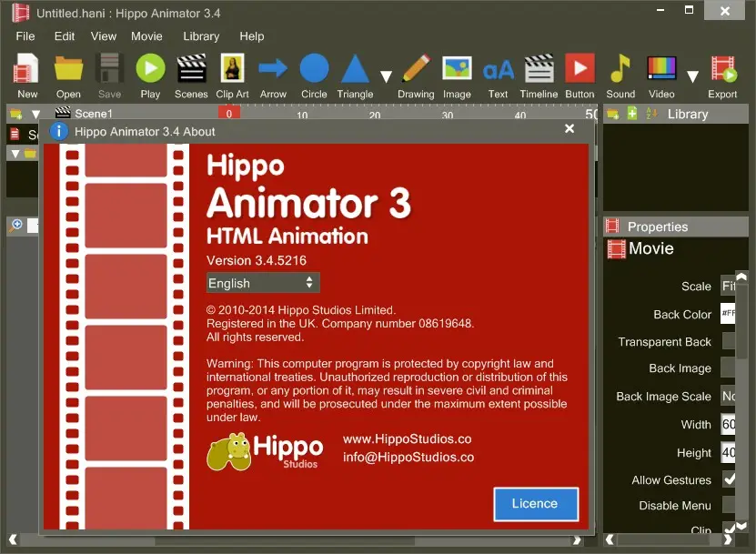Add a new library folder icon
756x554 pixels.
[x=613, y=115]
